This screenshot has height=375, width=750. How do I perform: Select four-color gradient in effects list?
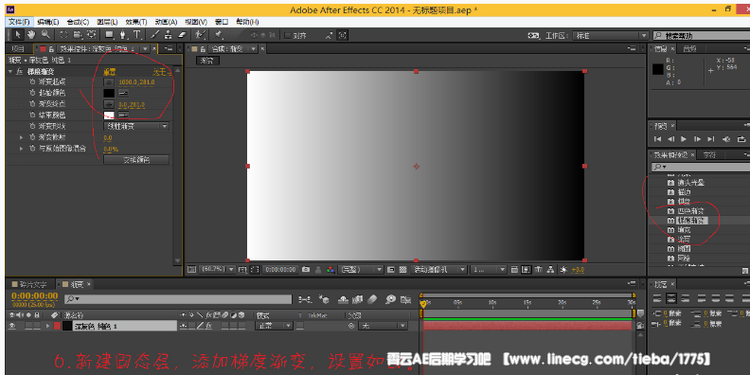[x=691, y=211]
